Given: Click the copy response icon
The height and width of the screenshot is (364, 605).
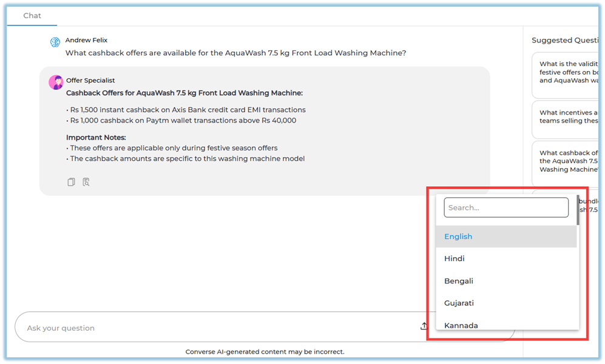Looking at the screenshot, I should coord(71,182).
